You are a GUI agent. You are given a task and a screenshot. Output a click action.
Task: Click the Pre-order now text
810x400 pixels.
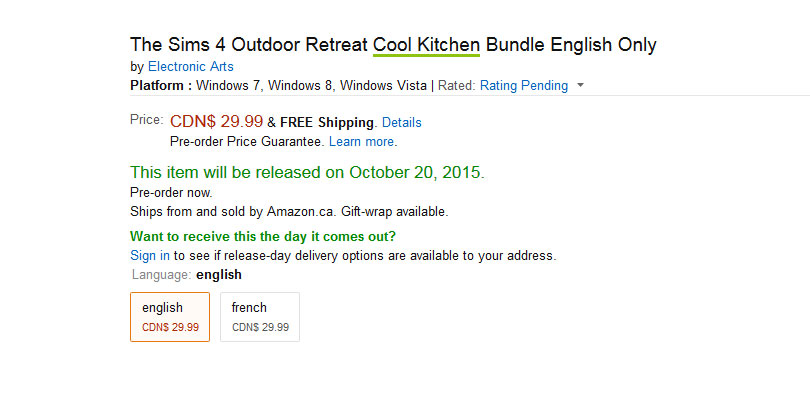pyautogui.click(x=171, y=193)
